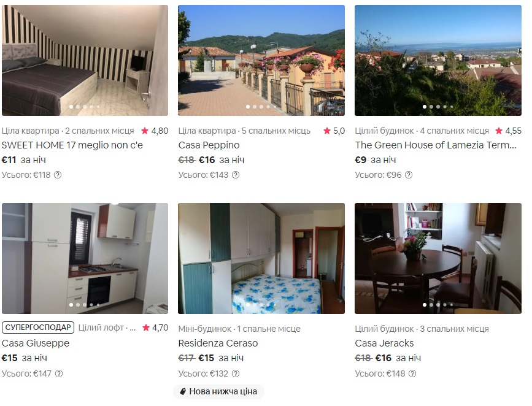Select The Green House of Lamezia Terme title

(x=436, y=145)
